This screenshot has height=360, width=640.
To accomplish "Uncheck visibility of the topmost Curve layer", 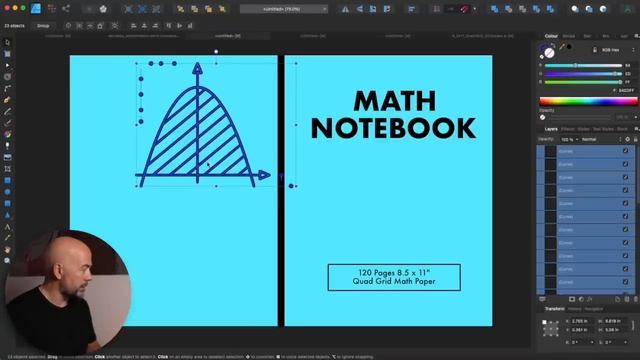I will pos(625,151).
